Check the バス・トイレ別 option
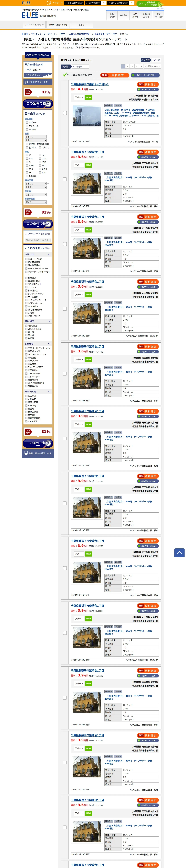The image size is (186, 868). pos(26,259)
